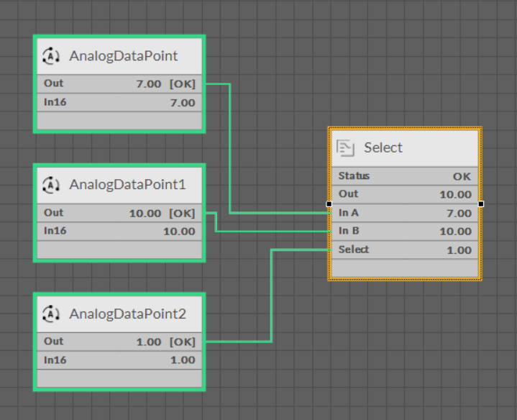Click In16 value 1.00 of AnalogDataPoint2
517x420 pixels.
[181, 360]
